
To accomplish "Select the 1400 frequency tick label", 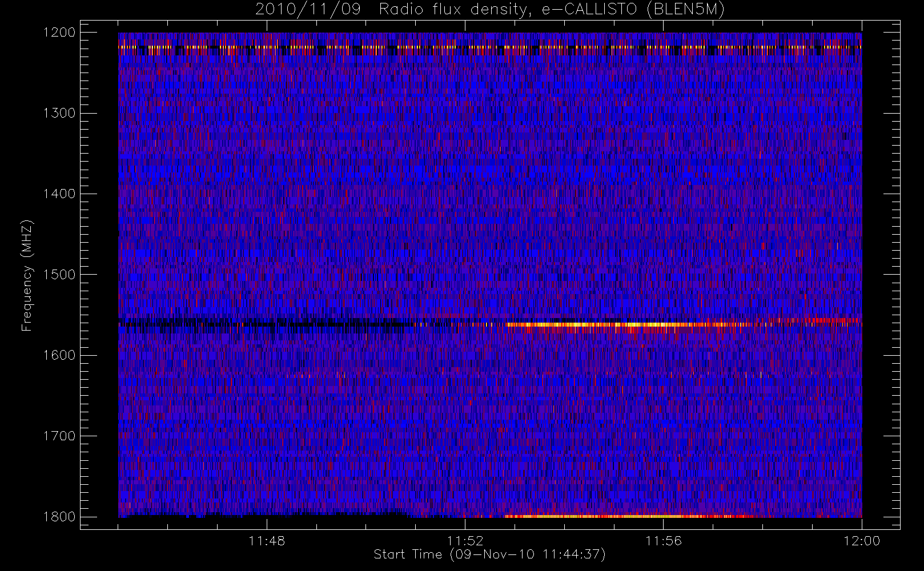I will tap(59, 194).
